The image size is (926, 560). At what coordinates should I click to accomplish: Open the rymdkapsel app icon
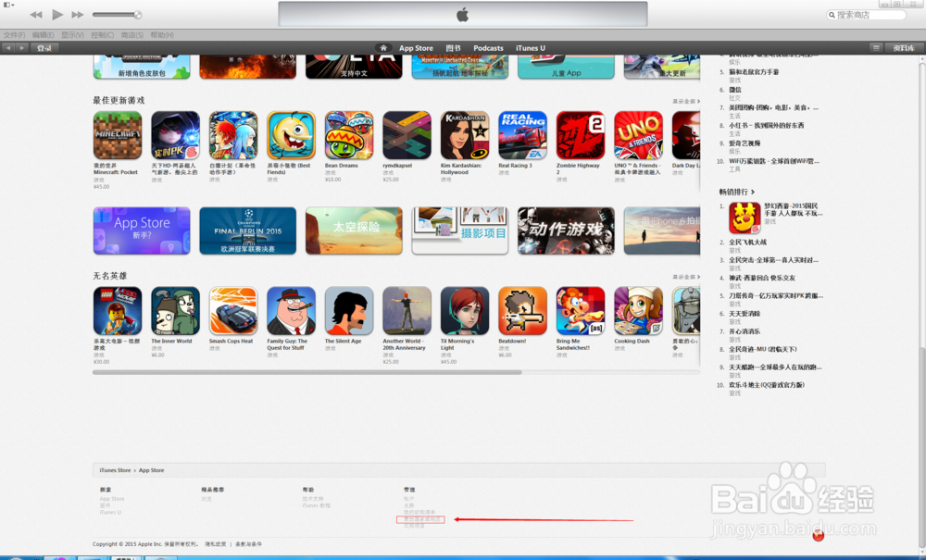[x=407, y=135]
